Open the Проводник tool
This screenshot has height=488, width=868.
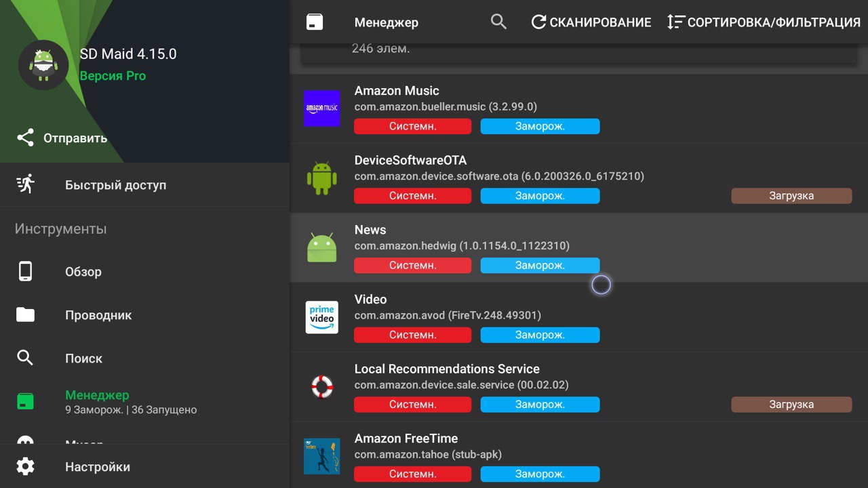[x=144, y=314]
